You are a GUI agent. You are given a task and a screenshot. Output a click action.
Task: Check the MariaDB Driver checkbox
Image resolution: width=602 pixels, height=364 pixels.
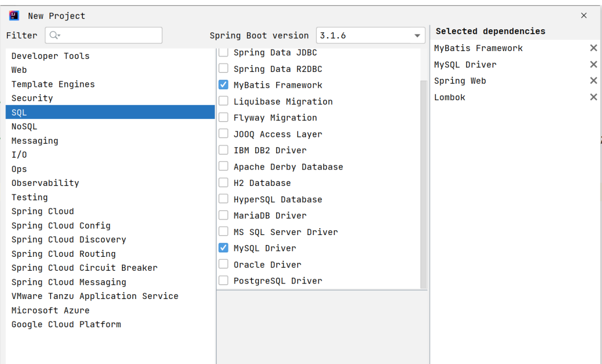coord(224,215)
